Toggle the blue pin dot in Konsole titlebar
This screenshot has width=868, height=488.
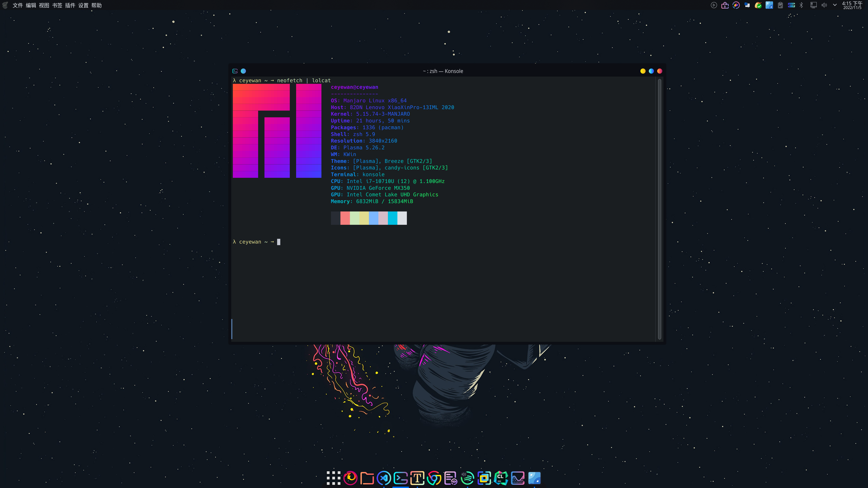(243, 71)
